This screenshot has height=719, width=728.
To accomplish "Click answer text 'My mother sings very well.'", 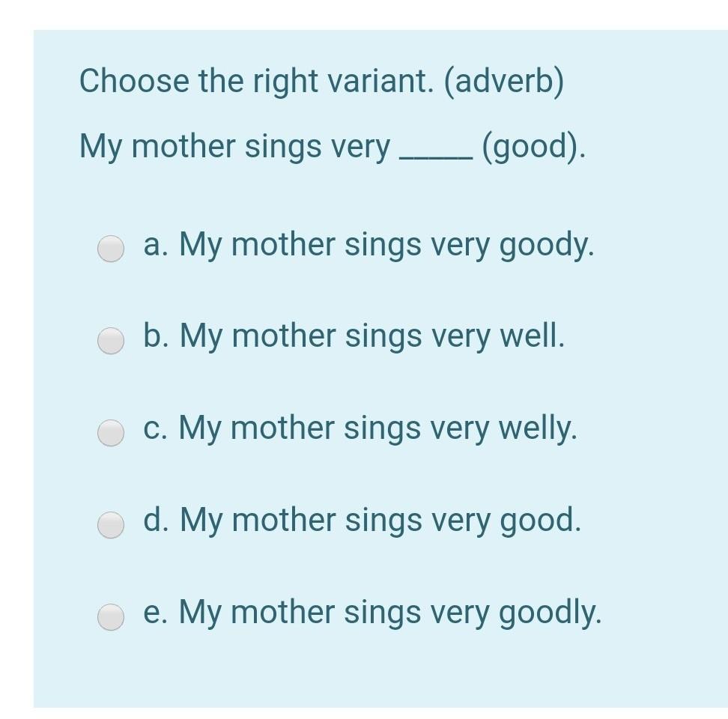I will tap(371, 337).
